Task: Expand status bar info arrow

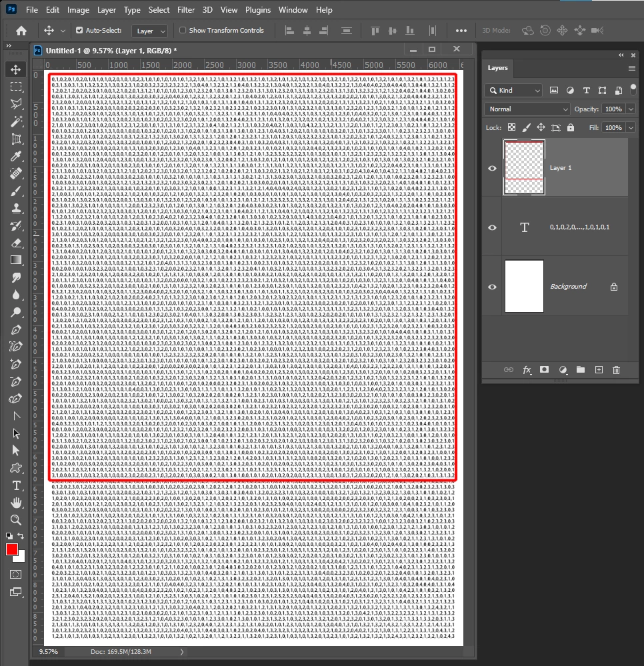Action: click(x=182, y=651)
